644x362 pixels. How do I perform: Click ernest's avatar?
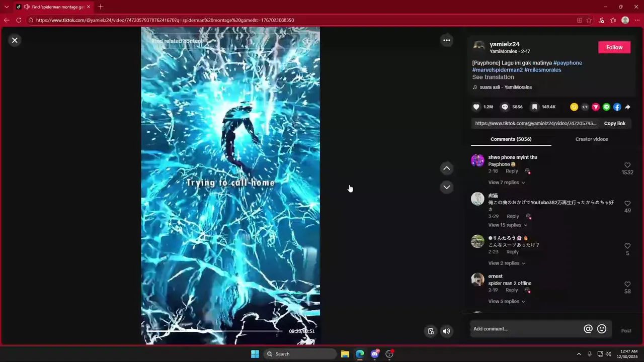[x=477, y=280]
